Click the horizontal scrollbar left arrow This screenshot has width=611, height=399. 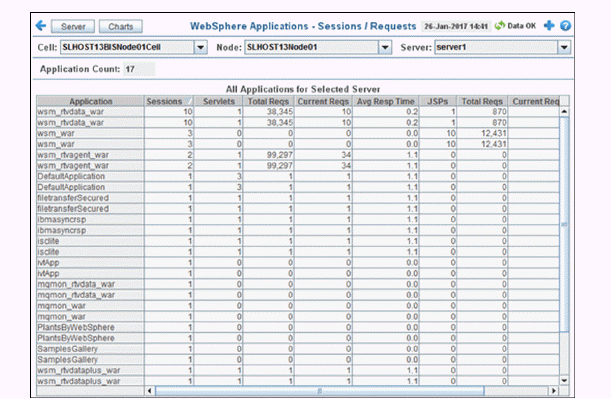150,390
